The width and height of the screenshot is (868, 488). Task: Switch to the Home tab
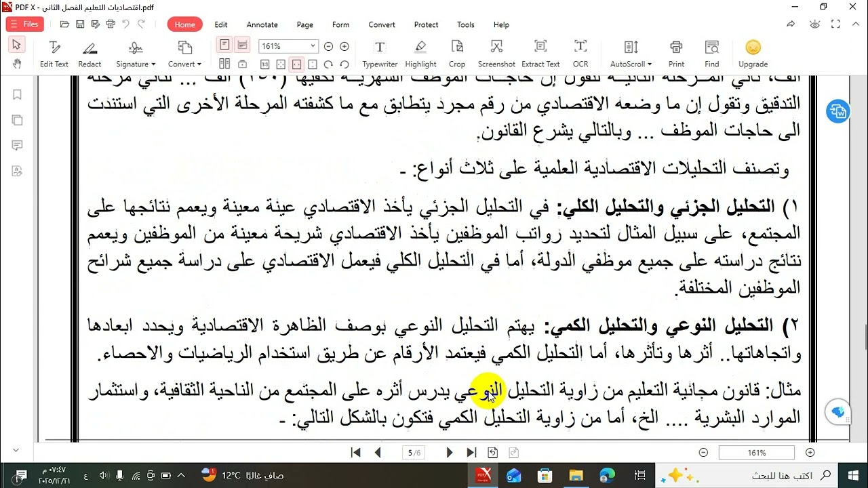[x=184, y=24]
